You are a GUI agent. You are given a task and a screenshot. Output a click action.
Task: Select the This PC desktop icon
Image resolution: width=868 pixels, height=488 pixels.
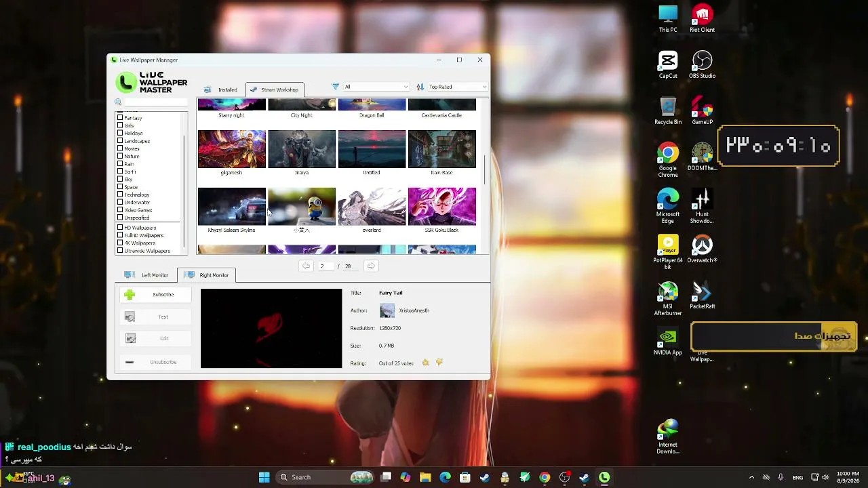(x=668, y=19)
